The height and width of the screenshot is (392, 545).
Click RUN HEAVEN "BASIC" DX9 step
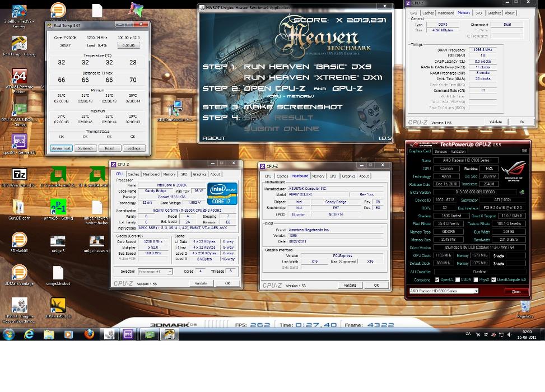[x=308, y=67]
